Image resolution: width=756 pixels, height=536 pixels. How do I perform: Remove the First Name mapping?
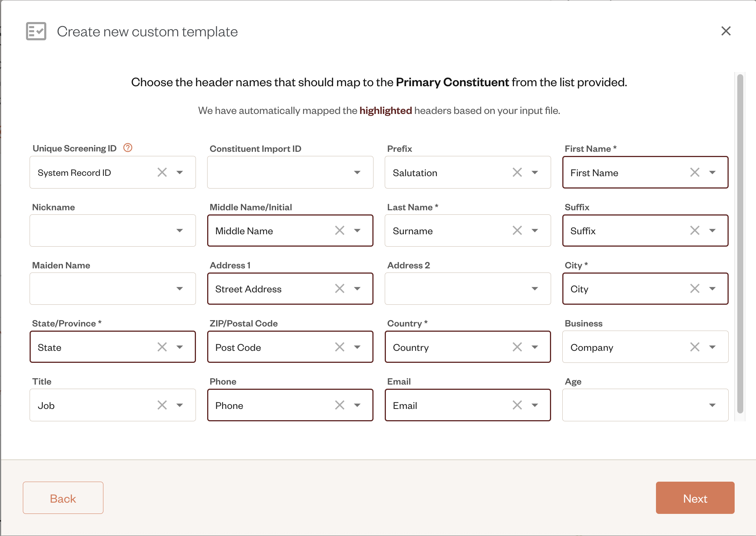click(695, 172)
